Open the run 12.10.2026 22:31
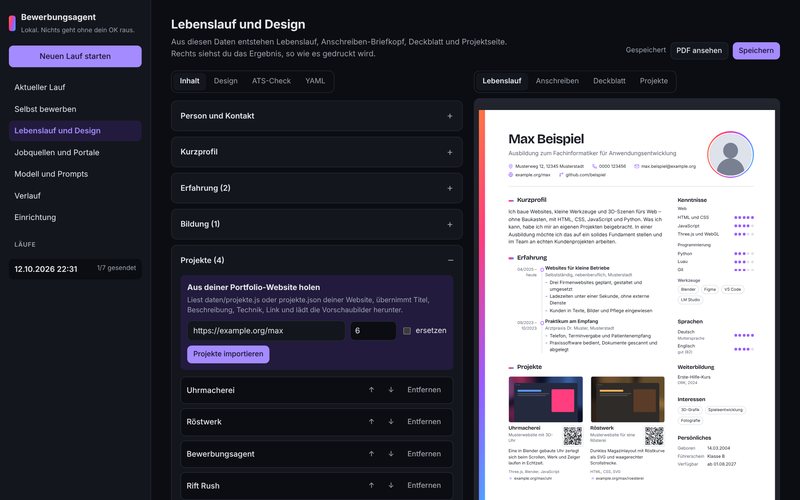 click(75, 269)
